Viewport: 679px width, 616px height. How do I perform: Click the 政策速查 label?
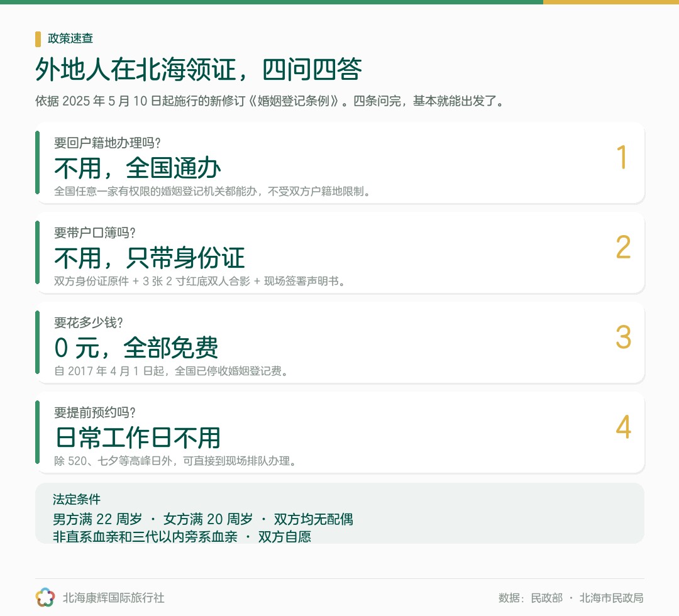[70, 38]
